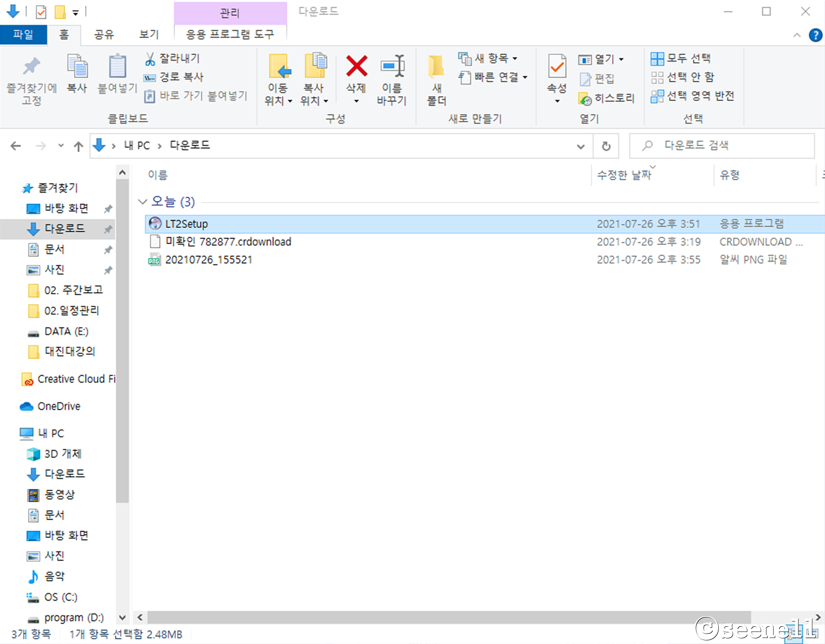Click Pin to Quick Access icon
The image size is (825, 644).
pos(31,66)
